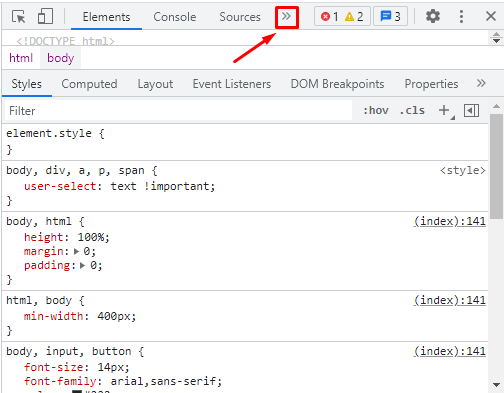
Task: Switch to the Computed sidebar tab
Action: (x=89, y=84)
